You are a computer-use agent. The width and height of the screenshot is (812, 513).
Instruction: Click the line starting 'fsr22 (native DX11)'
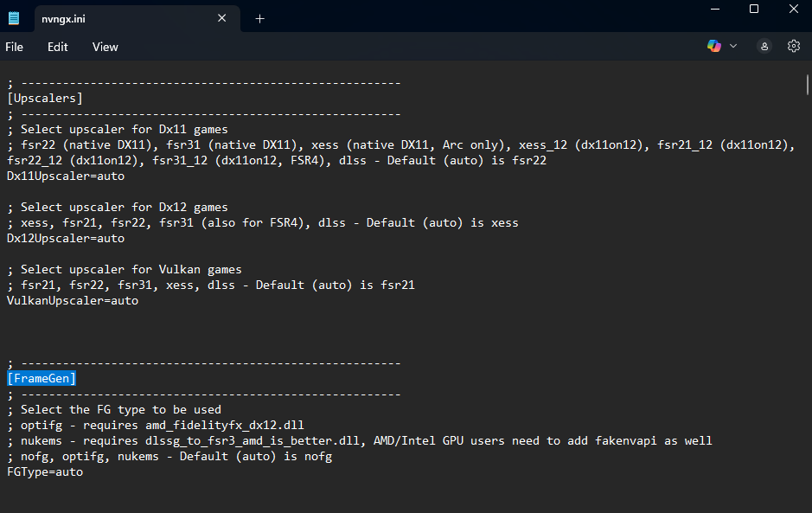[x=401, y=145]
